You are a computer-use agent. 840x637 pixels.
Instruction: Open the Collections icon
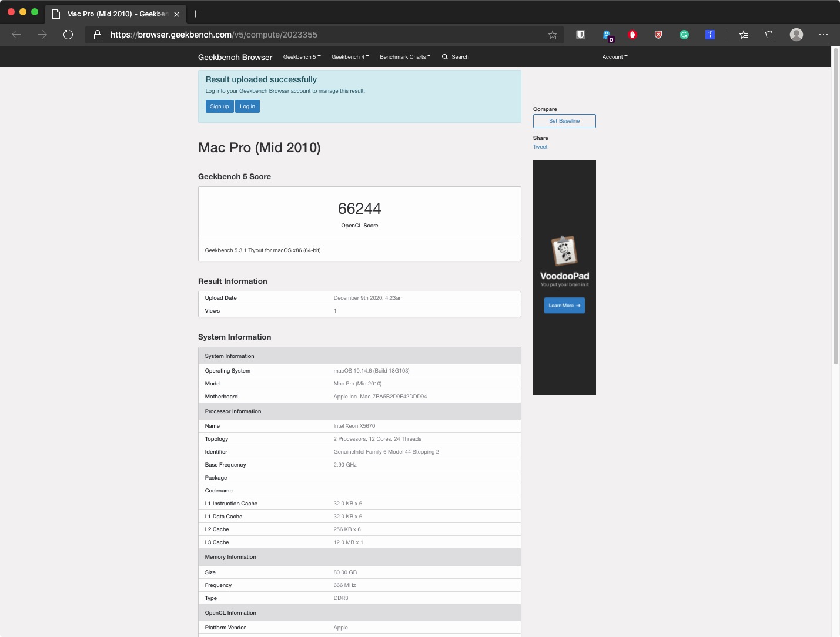[769, 35]
